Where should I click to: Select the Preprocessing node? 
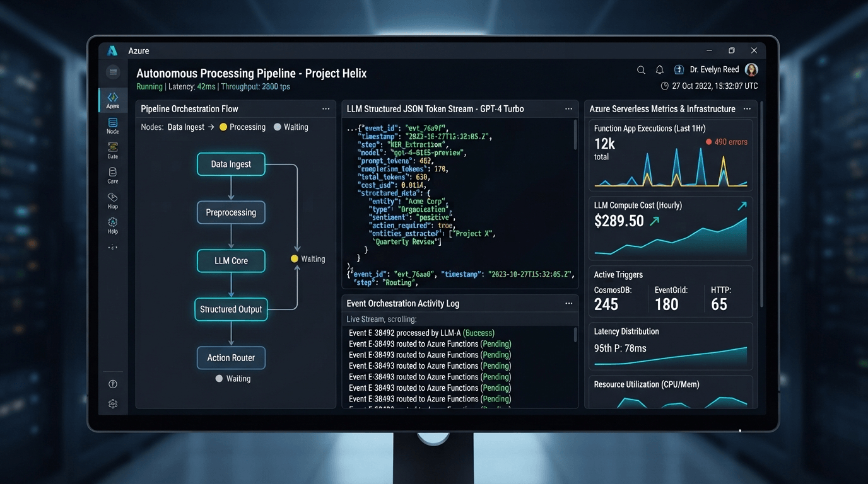(x=231, y=212)
